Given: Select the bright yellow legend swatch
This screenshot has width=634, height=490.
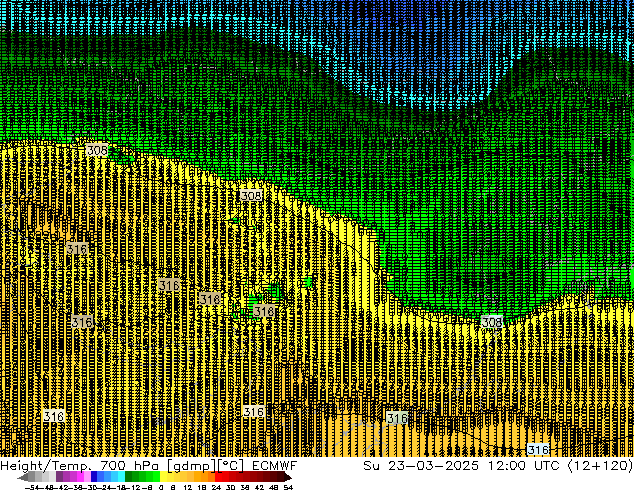Looking at the screenshot, I should pyautogui.click(x=163, y=476).
